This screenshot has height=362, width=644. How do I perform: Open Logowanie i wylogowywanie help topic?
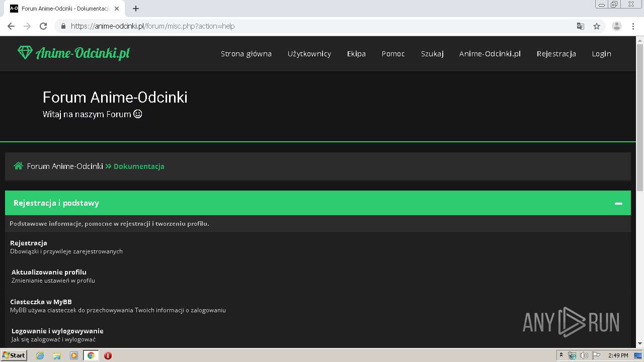(x=57, y=331)
